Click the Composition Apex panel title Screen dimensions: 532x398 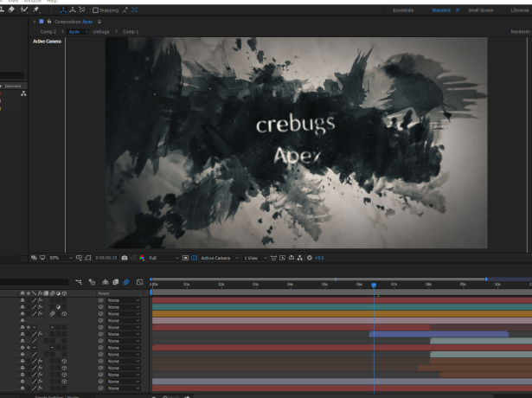pyautogui.click(x=74, y=22)
